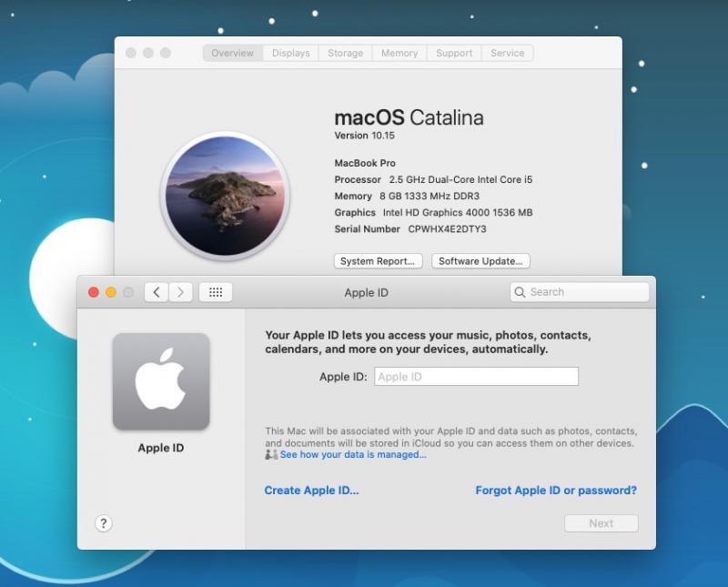This screenshot has height=587, width=728.
Task: Go forward with the right chevron button
Action: tap(180, 292)
